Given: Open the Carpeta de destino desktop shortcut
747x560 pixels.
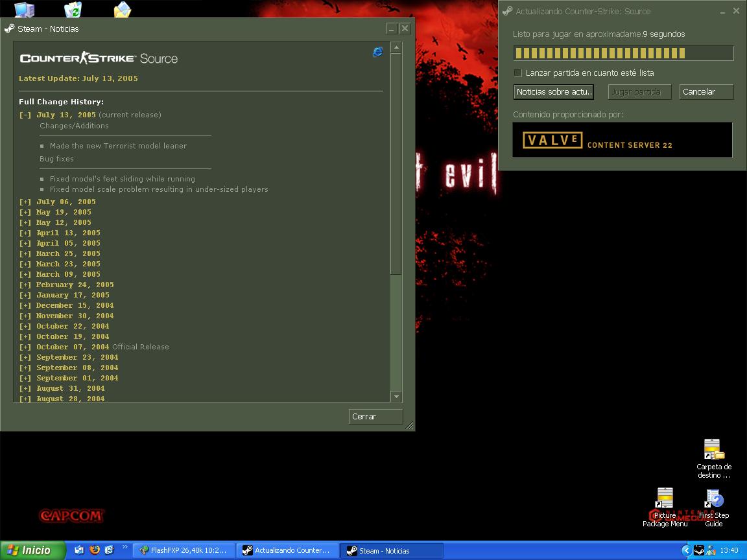Looking at the screenshot, I should (713, 450).
